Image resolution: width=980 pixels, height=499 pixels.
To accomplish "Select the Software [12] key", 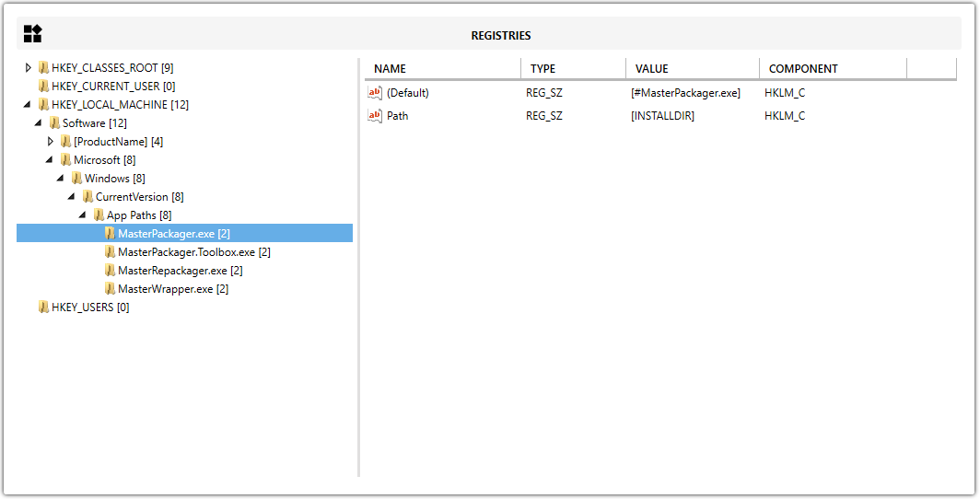I will [94, 123].
